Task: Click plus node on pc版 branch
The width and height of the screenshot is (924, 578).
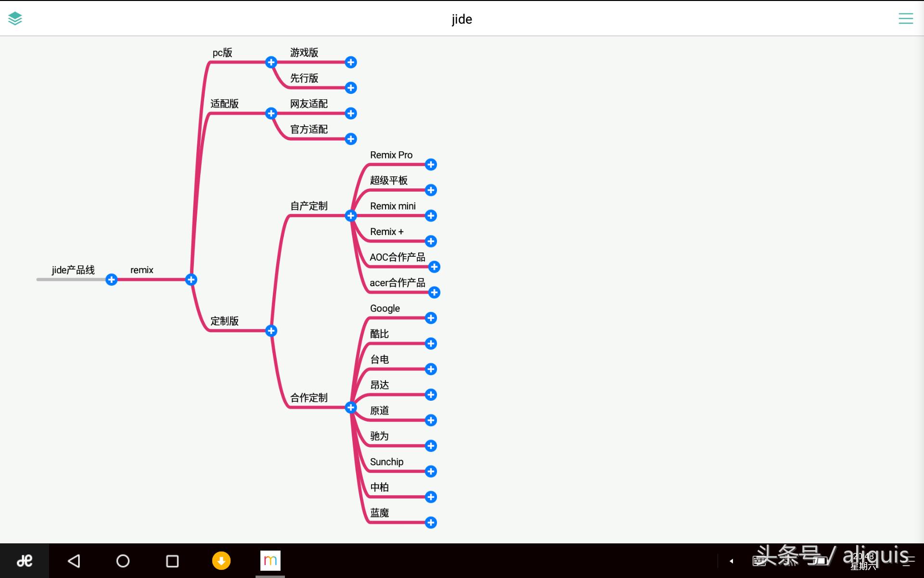Action: click(271, 62)
